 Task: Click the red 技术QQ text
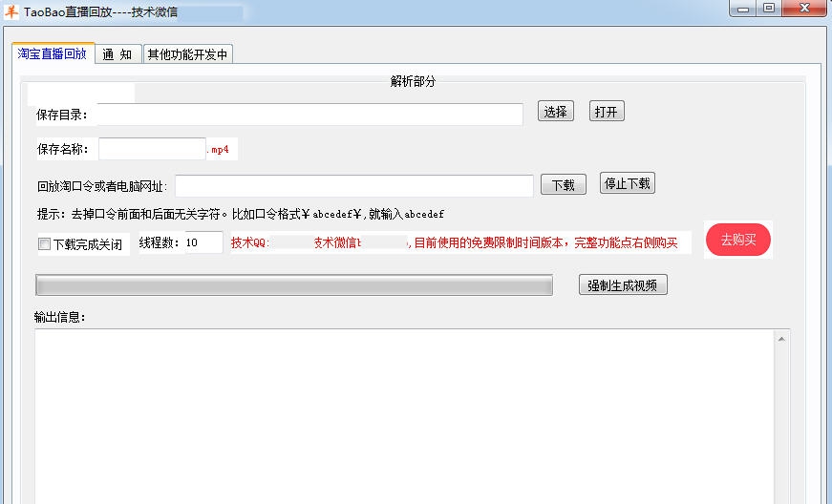pyautogui.click(x=250, y=242)
